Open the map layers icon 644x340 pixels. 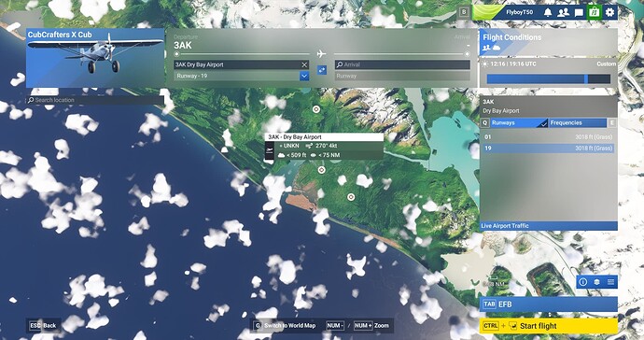point(596,282)
